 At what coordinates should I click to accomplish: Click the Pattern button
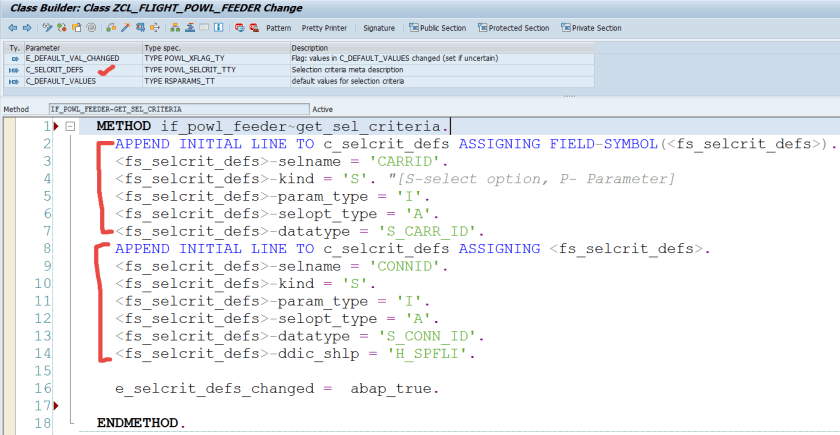279,28
